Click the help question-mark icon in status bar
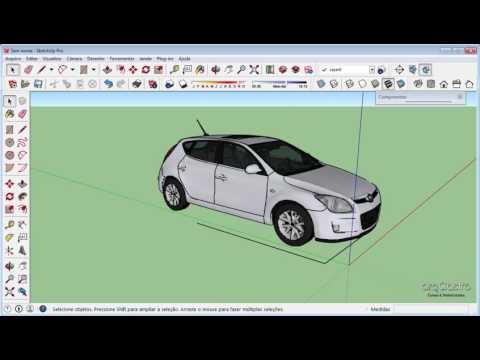Viewport: 480px width, 360px height. pos(43,309)
